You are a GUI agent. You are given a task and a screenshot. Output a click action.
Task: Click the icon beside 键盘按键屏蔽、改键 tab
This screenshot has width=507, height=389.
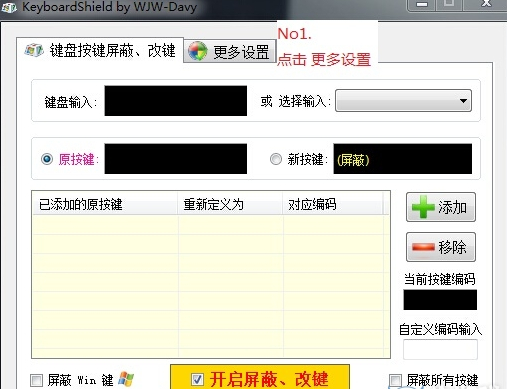(34, 50)
